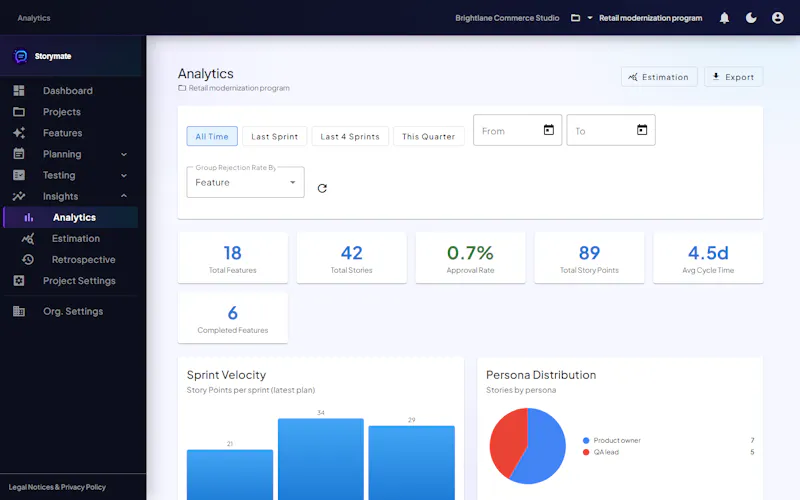Click the Org. Settings building icon

point(19,311)
